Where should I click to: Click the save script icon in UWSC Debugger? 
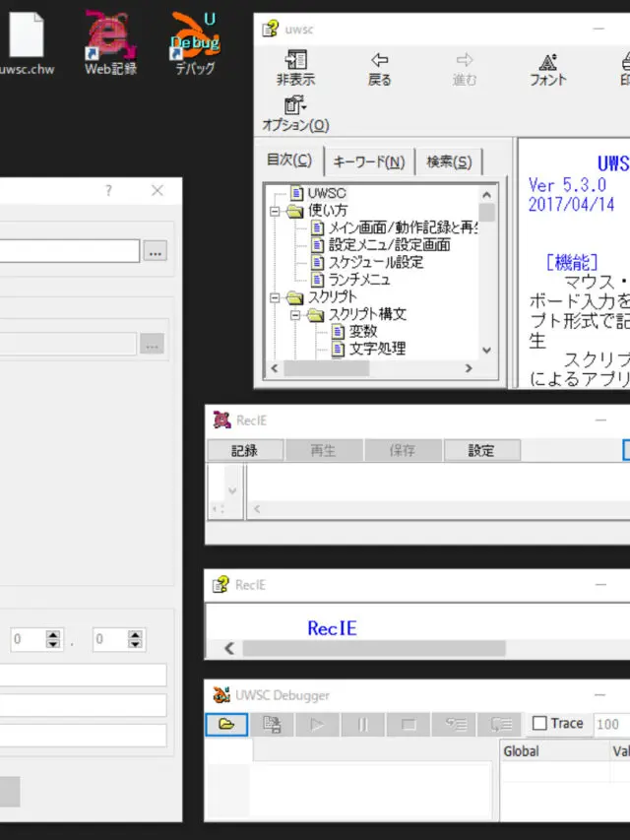(272, 724)
